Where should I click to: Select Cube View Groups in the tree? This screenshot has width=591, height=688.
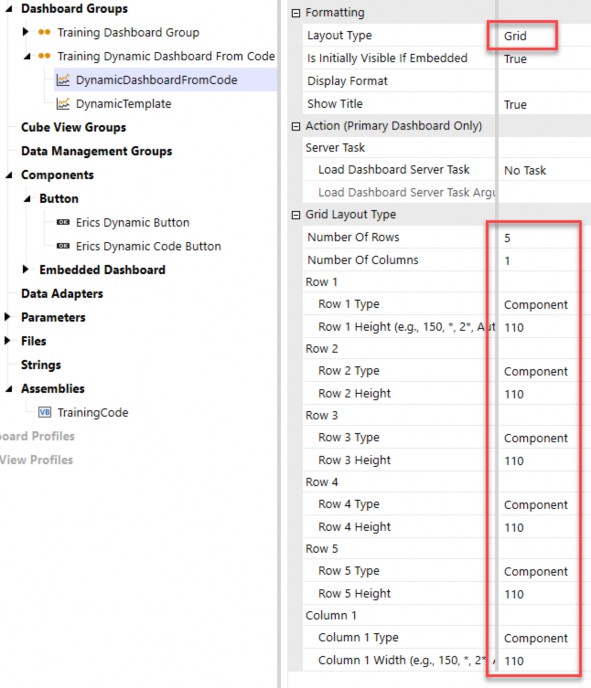73,127
